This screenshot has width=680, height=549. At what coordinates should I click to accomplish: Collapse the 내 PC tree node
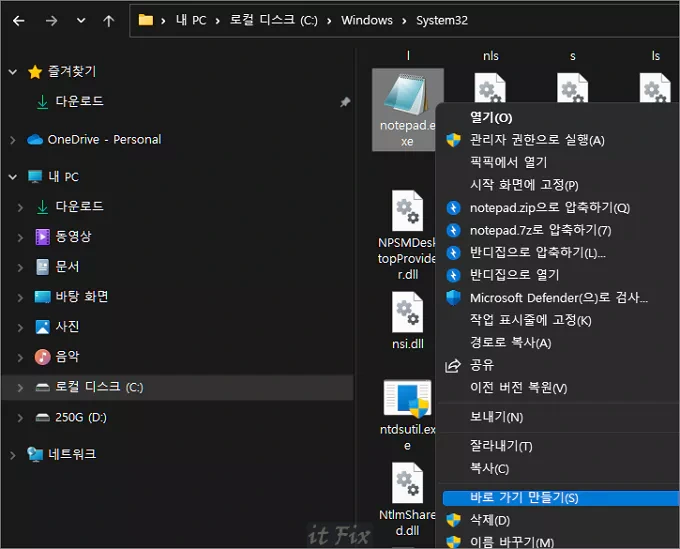(13, 177)
